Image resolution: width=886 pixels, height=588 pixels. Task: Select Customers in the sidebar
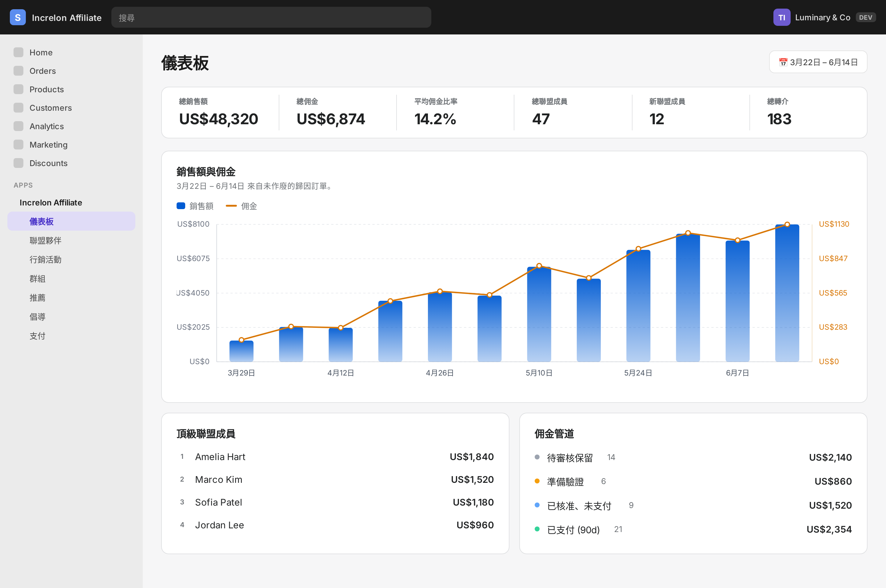click(71, 108)
